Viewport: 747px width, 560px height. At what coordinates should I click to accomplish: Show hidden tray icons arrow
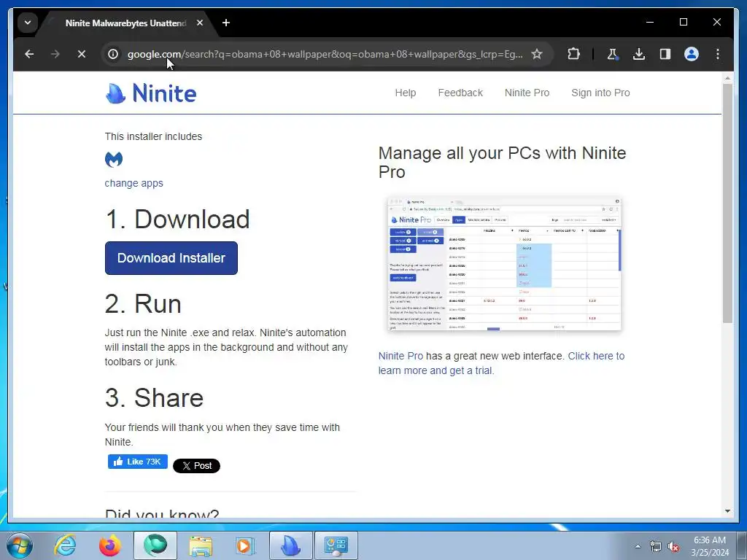click(638, 546)
